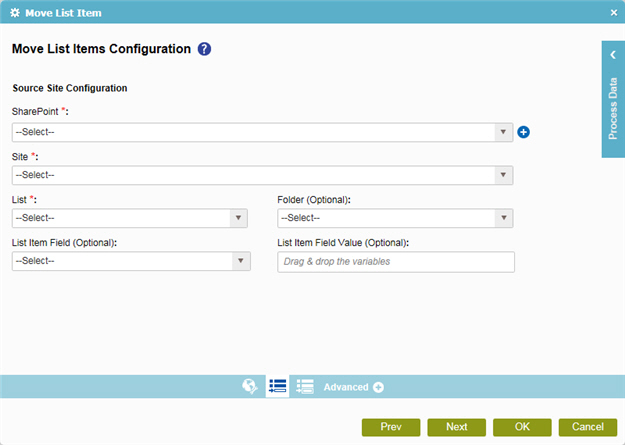This screenshot has width=625, height=445.
Task: Click the gear icon in the title bar
Action: pos(15,13)
